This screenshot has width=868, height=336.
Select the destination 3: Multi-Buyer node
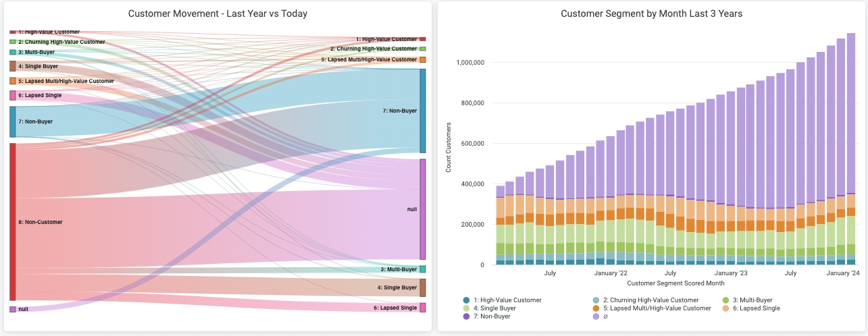[423, 269]
